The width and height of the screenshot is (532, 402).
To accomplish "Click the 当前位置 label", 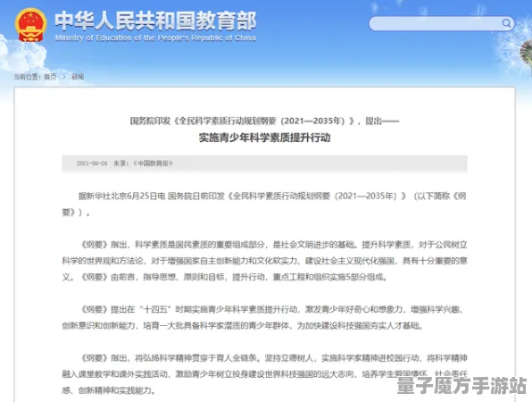I will pyautogui.click(x=27, y=77).
